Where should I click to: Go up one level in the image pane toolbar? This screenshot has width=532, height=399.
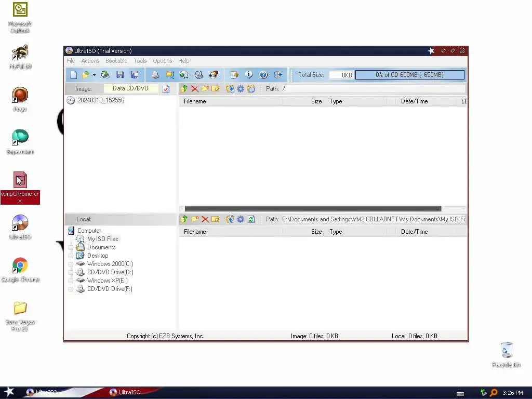(x=184, y=89)
